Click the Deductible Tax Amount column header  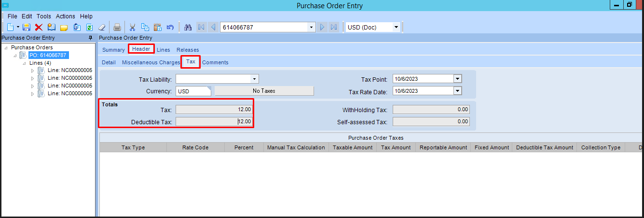pyautogui.click(x=545, y=147)
